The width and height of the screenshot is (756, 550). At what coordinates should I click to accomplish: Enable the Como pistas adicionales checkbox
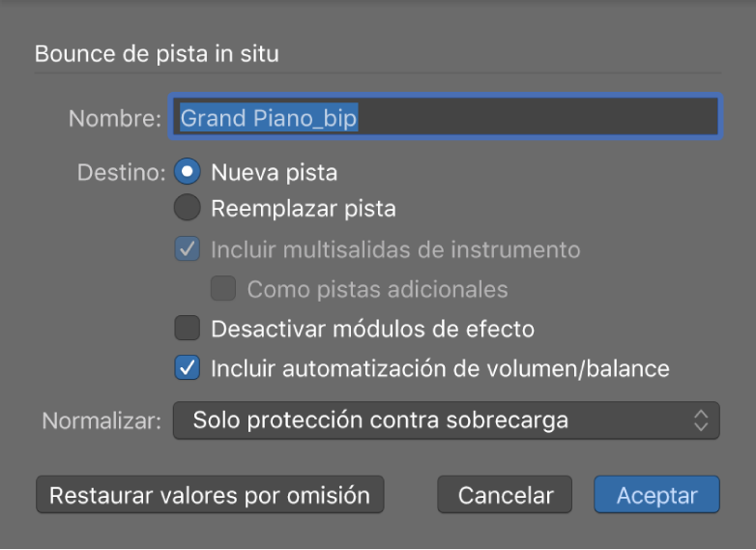coord(223,288)
